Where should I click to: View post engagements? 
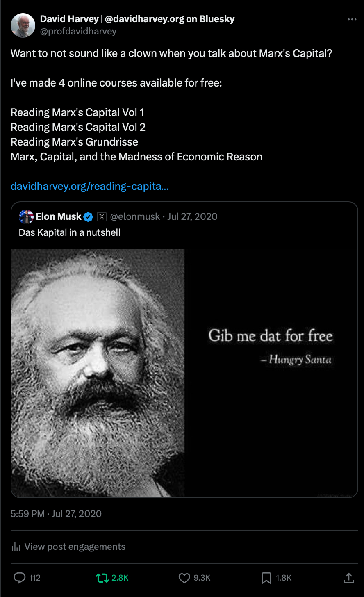tap(68, 547)
